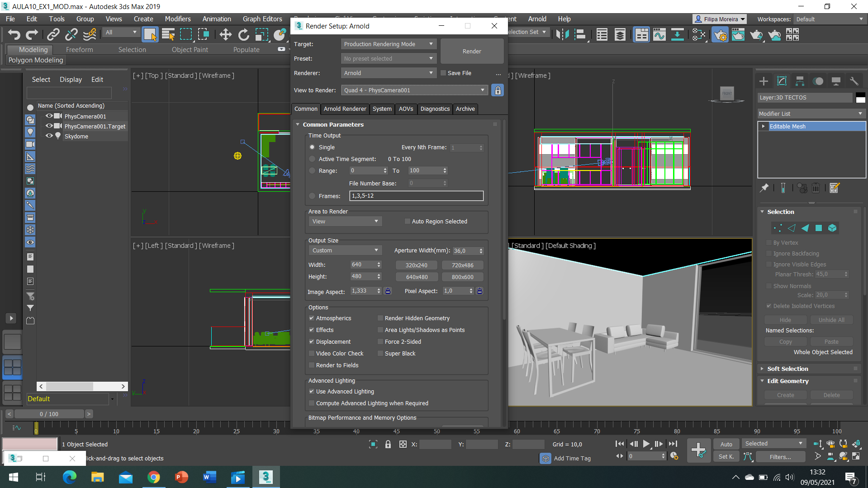
Task: Select the Rotate tool in toolbar
Action: click(243, 34)
